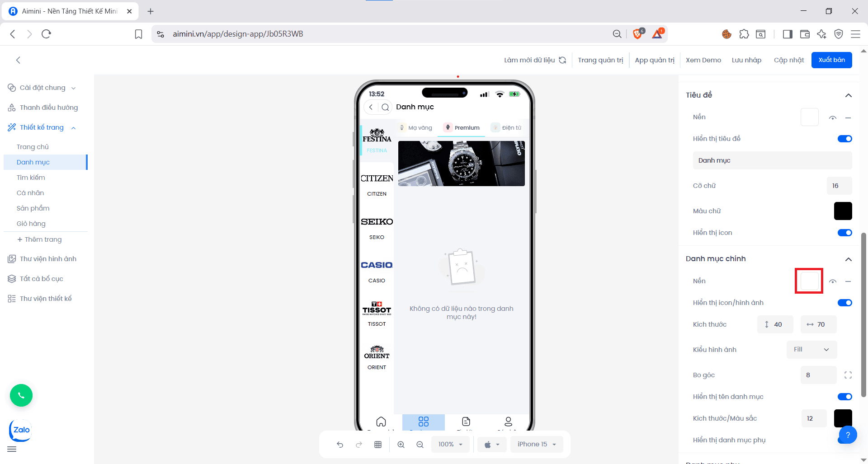Open the iPhone 15 device dropdown

click(537, 445)
